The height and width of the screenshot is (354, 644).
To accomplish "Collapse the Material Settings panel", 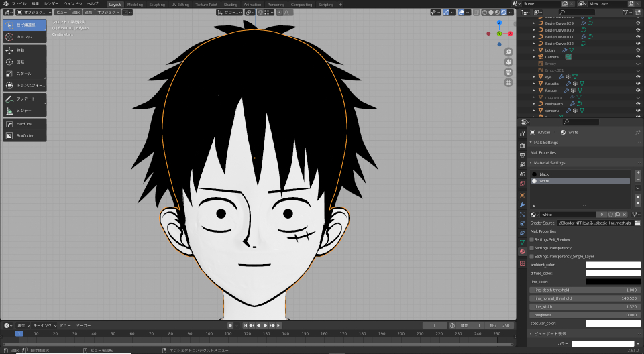I will [x=531, y=163].
